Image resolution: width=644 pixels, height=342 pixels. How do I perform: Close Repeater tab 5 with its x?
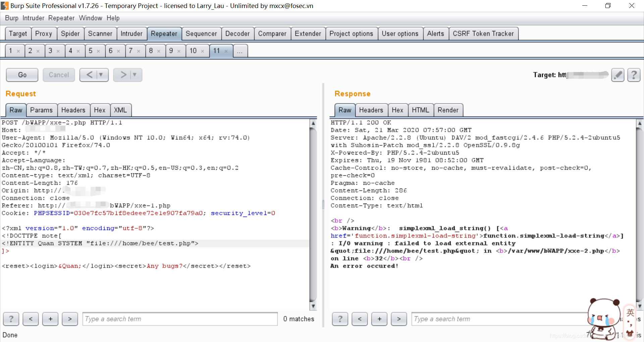(x=98, y=51)
